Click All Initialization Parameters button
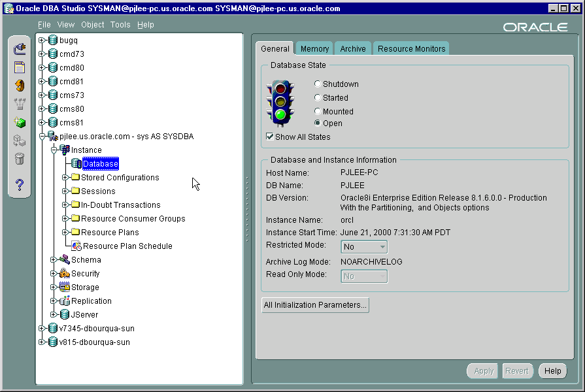The image size is (585, 392). (315, 304)
